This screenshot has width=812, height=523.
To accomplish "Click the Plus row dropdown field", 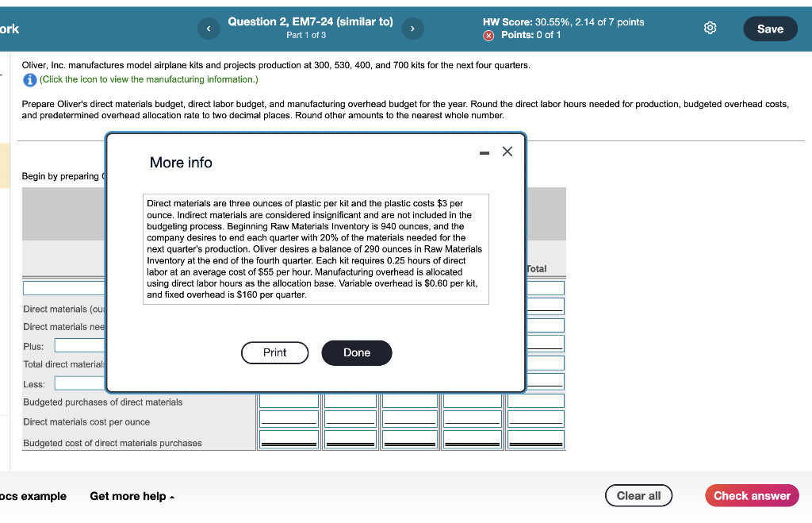I will 80,345.
